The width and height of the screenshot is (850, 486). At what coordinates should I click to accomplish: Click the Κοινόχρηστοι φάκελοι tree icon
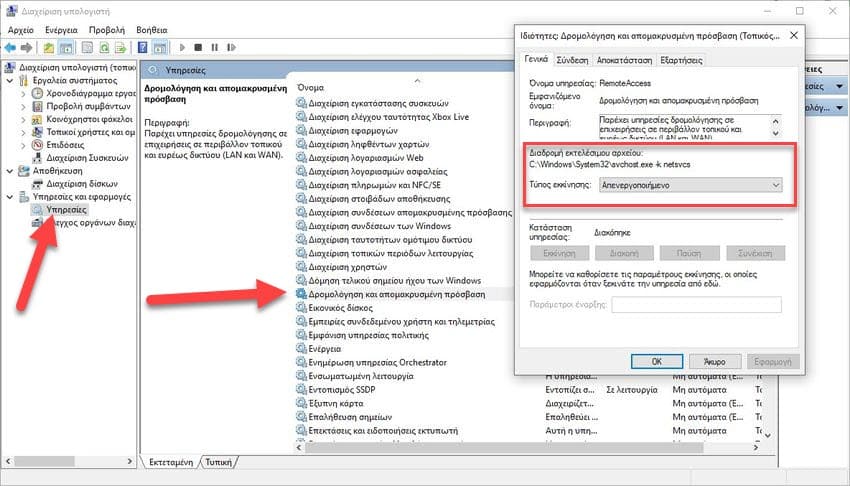pyautogui.click(x=37, y=119)
